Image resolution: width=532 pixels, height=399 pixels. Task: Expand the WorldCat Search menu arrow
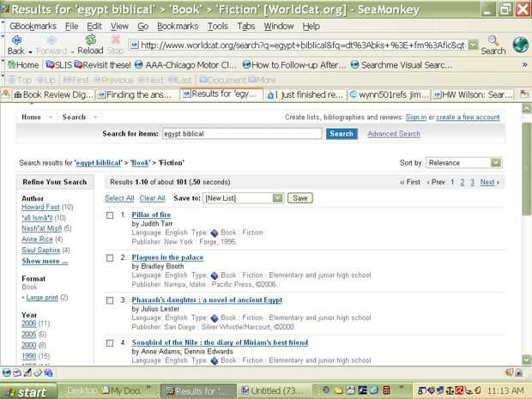pyautogui.click(x=95, y=118)
